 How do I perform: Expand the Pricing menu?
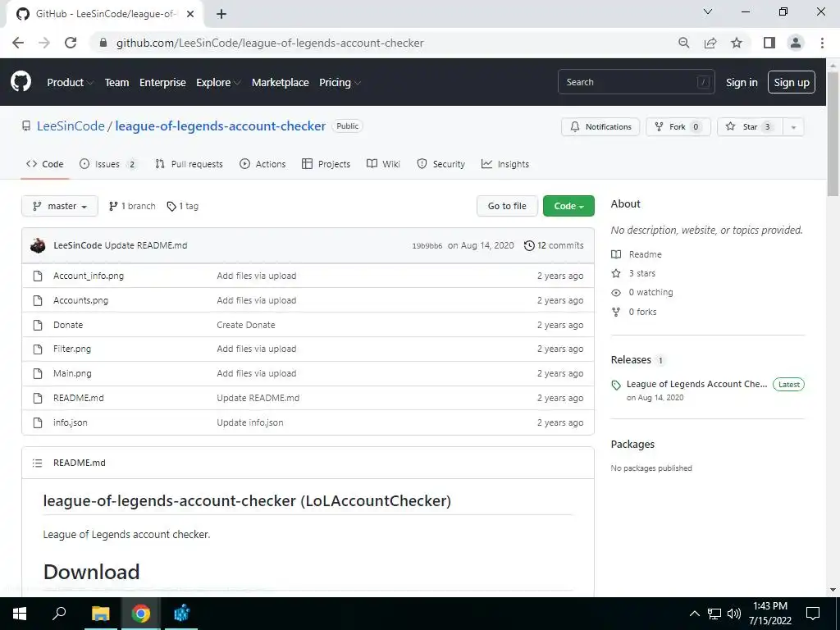pyautogui.click(x=340, y=83)
